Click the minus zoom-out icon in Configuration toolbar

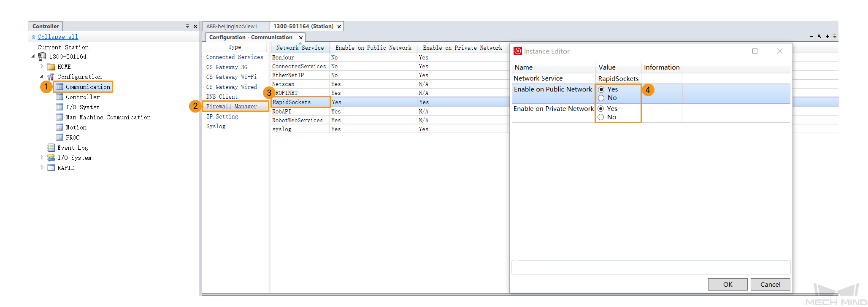[x=811, y=37]
